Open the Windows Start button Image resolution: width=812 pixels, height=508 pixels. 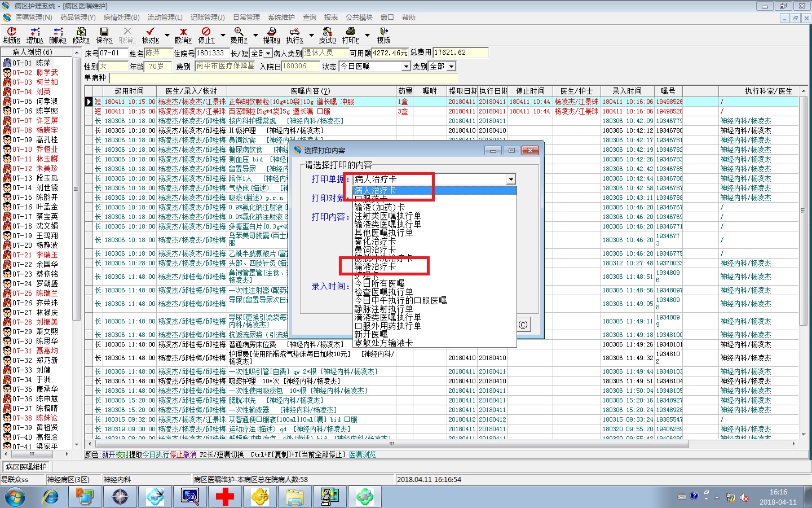(15, 497)
